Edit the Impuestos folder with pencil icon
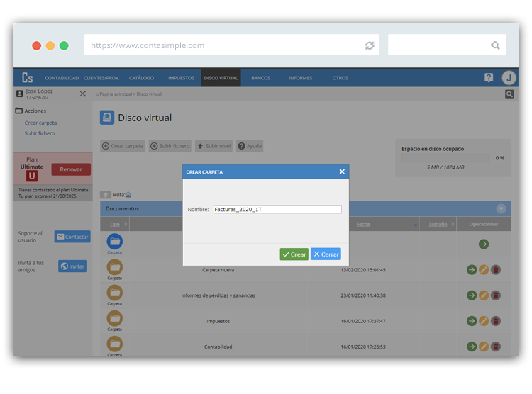This screenshot has height=394, width=532. click(x=484, y=321)
